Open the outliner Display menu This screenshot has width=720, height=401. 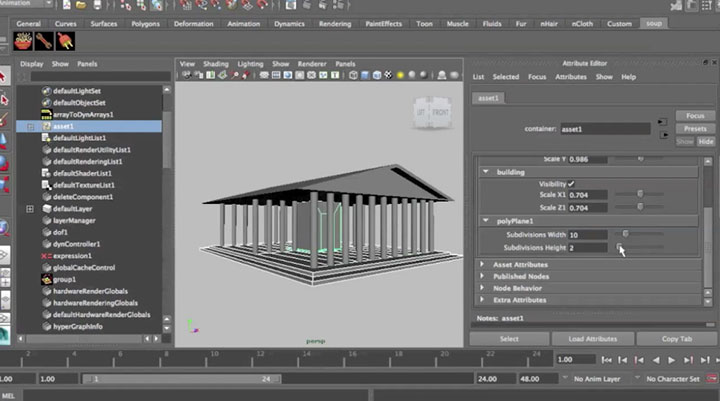[x=32, y=64]
